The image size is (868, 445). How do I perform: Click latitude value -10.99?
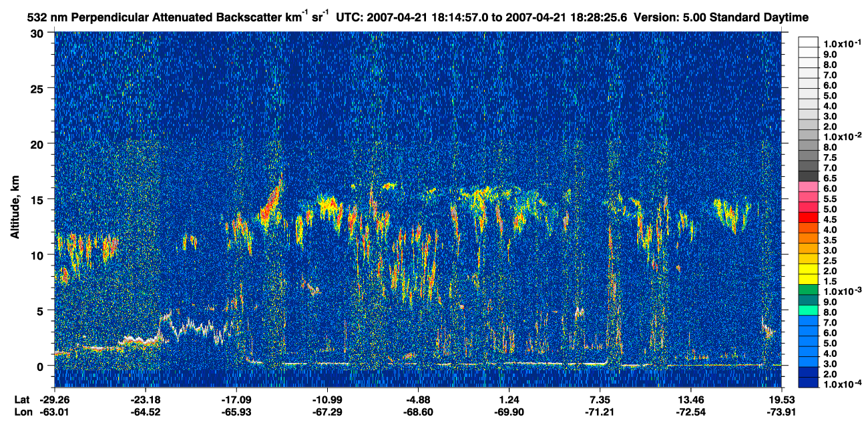point(327,400)
